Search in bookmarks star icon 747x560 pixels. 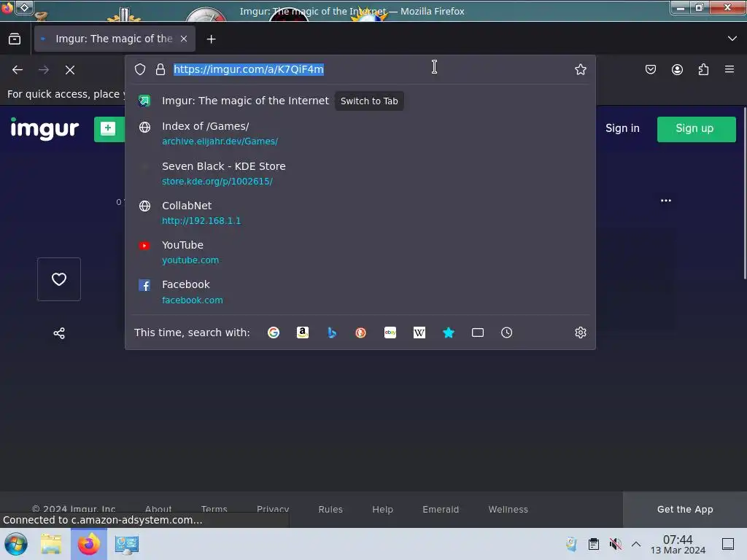[449, 332]
